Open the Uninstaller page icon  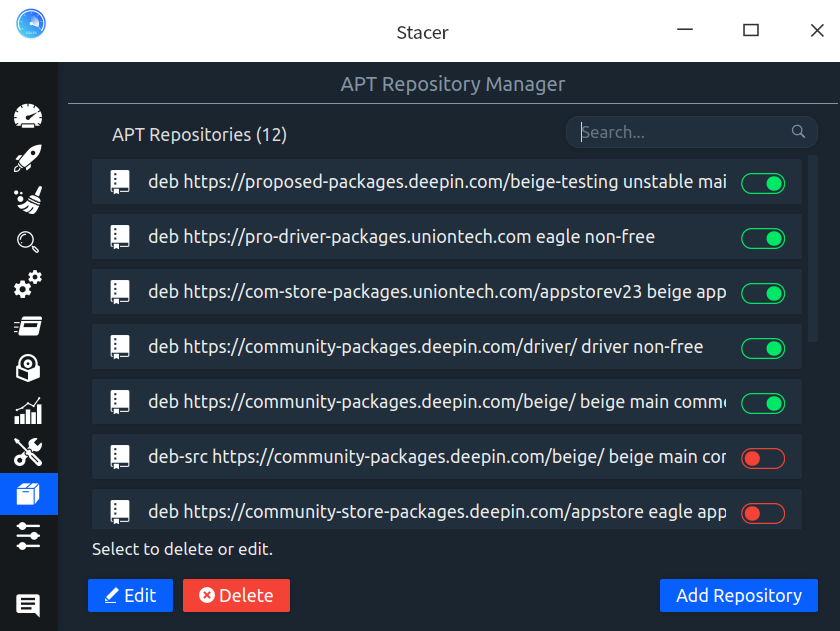click(28, 368)
